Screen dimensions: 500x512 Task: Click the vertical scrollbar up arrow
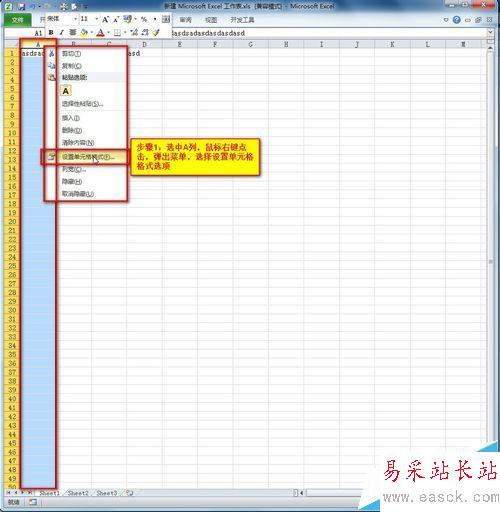point(490,49)
